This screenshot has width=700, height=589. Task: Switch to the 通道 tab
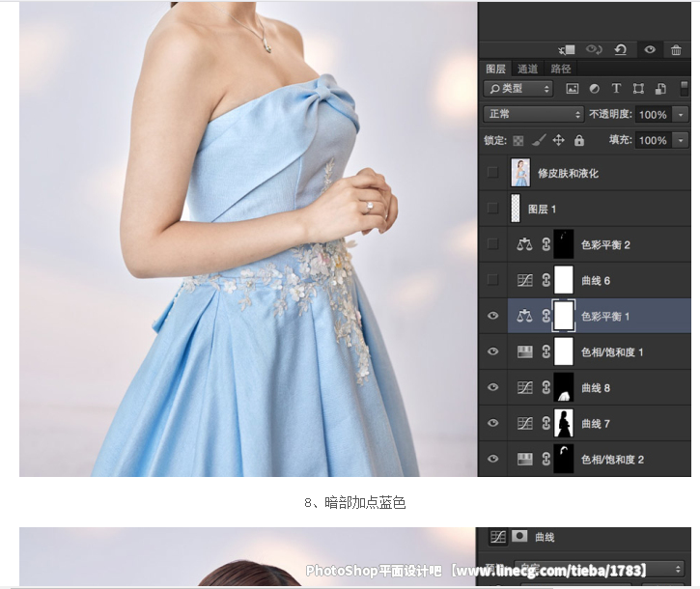click(528, 69)
